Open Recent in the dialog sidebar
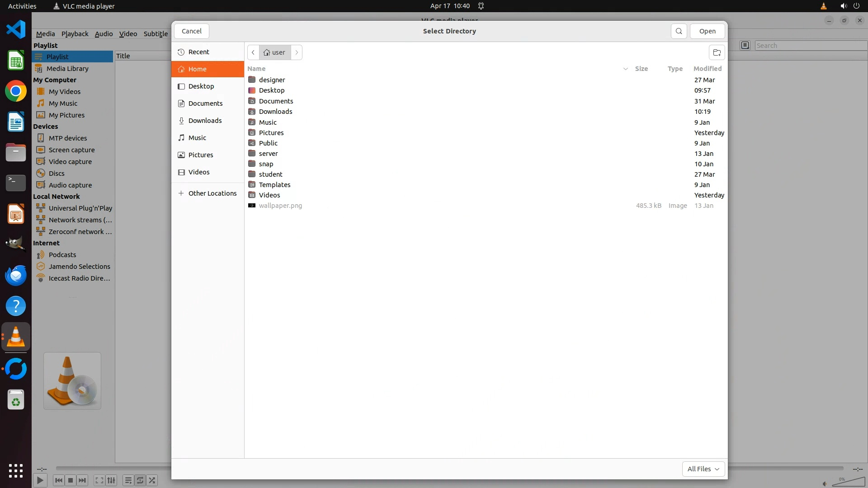This screenshot has height=488, width=868. point(198,52)
